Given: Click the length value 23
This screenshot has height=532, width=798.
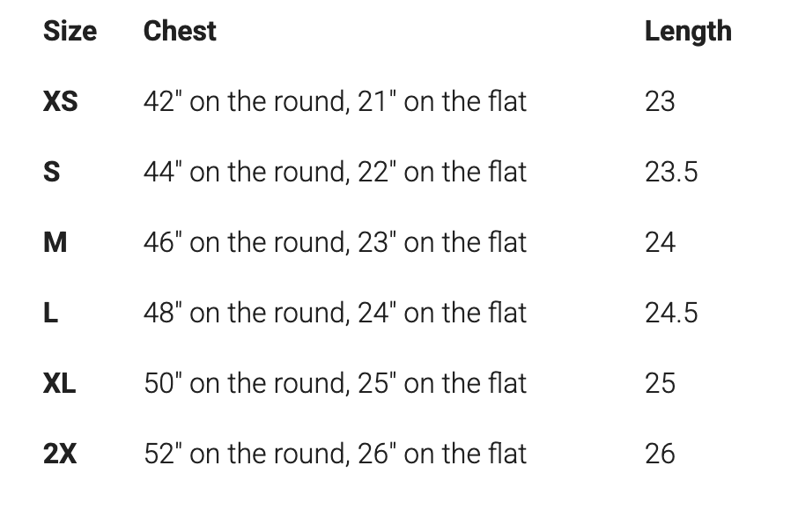Looking at the screenshot, I should coord(660,102).
